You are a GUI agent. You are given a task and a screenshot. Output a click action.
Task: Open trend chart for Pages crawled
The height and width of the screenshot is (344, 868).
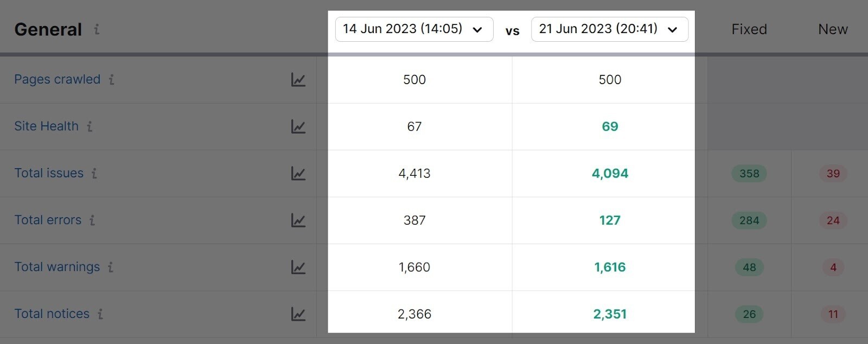(x=298, y=79)
